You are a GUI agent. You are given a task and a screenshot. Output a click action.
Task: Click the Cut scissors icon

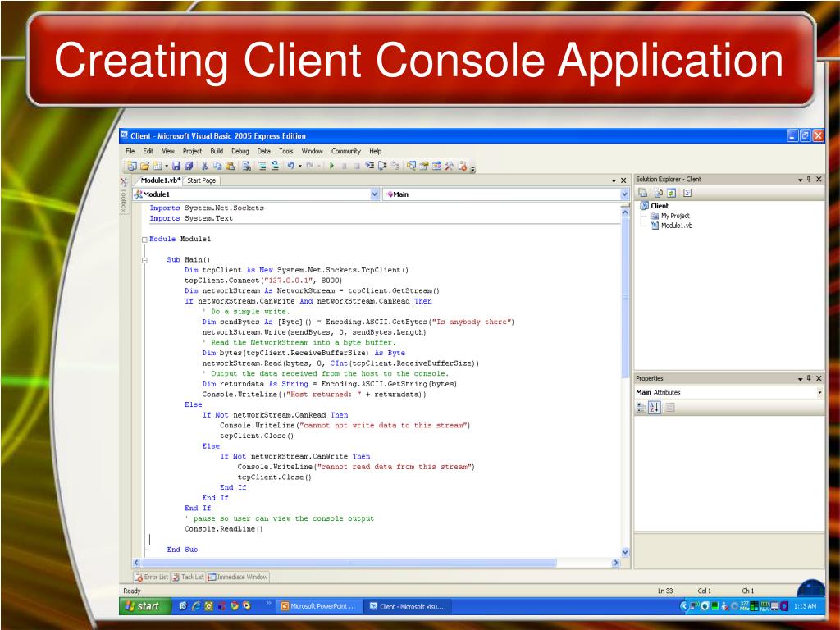[204, 166]
